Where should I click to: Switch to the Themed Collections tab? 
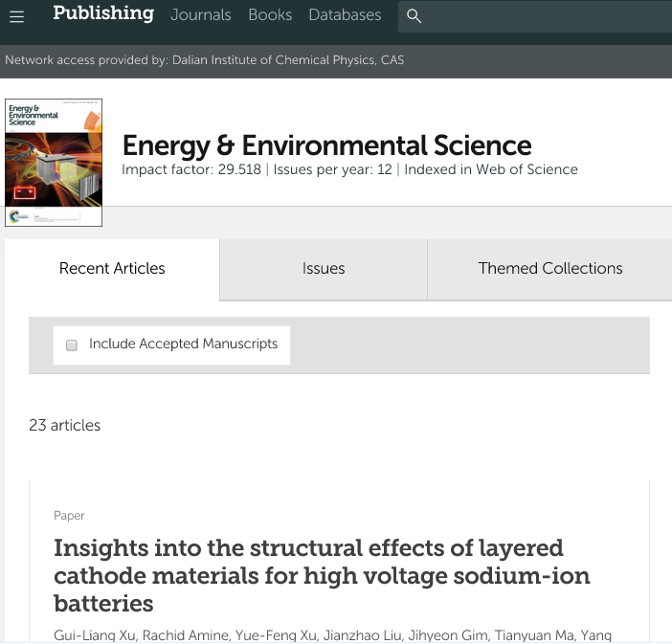coord(550,269)
